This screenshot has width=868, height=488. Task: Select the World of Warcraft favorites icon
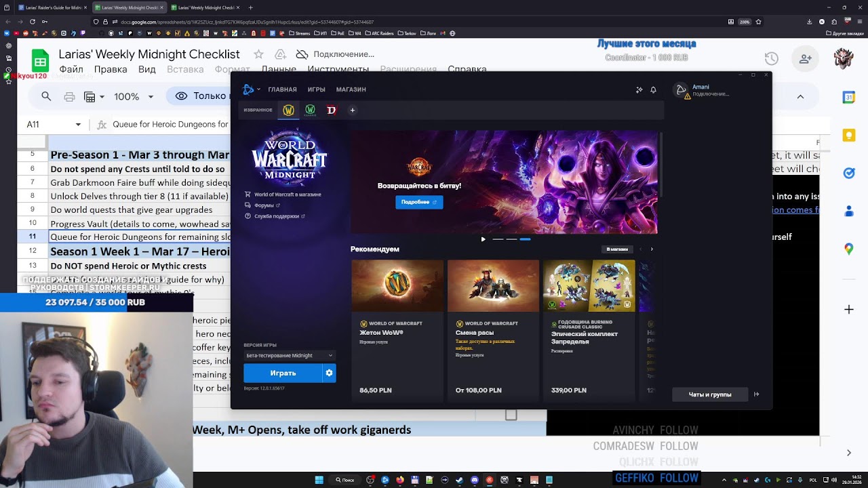point(288,110)
